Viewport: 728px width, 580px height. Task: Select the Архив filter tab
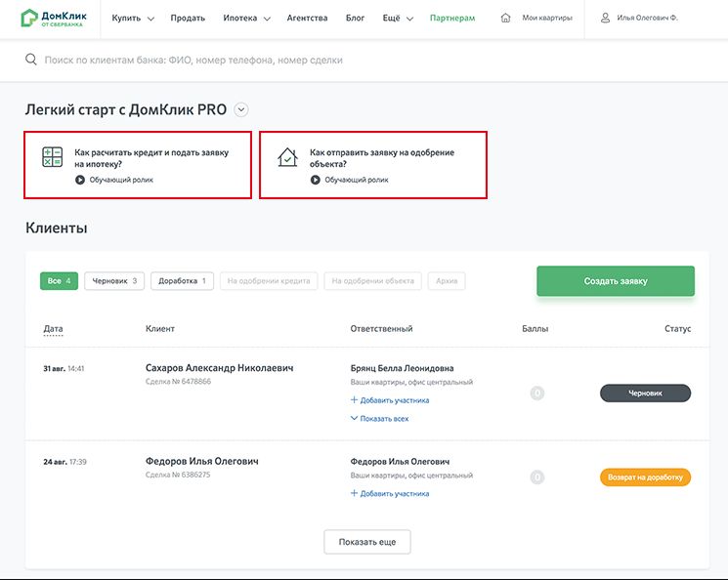point(447,280)
